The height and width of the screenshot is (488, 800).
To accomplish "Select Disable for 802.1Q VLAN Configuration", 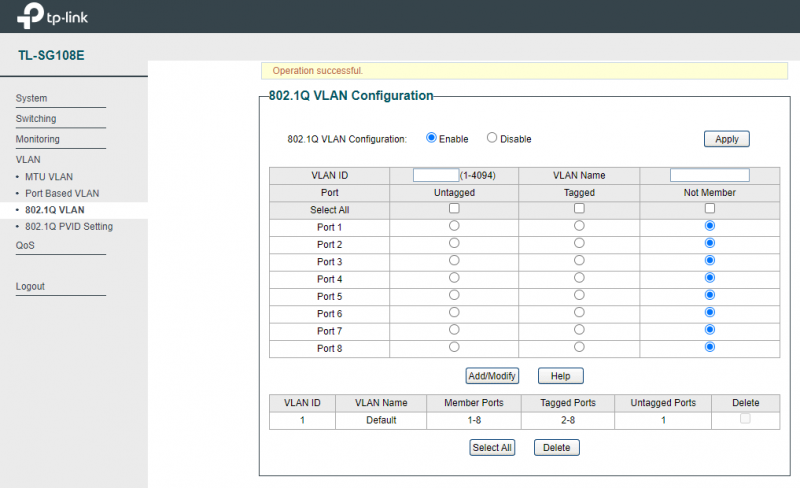I will 492,138.
